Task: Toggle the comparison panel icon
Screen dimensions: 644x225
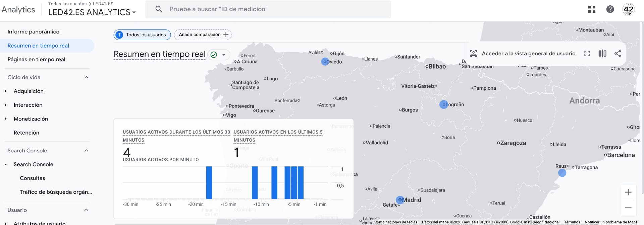Action: tap(602, 54)
